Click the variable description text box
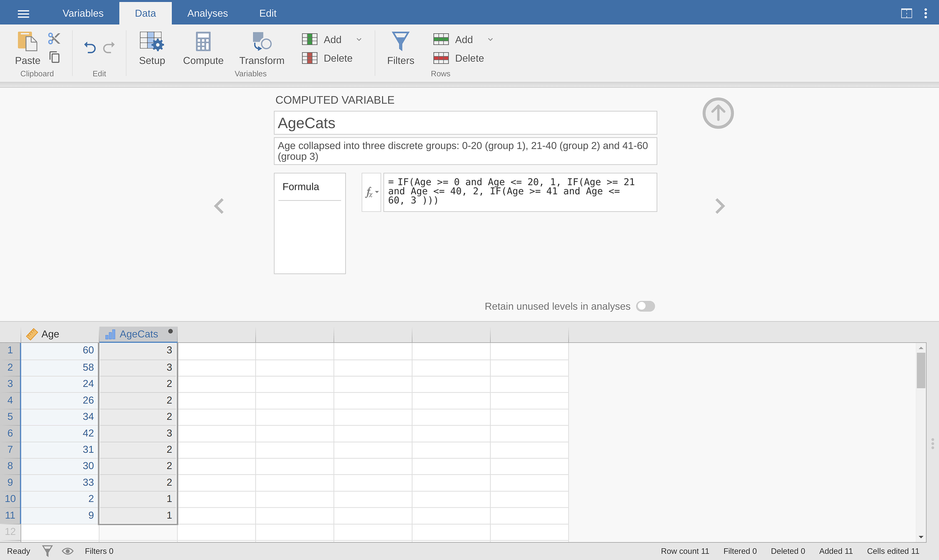This screenshot has height=560, width=939. 465,151
